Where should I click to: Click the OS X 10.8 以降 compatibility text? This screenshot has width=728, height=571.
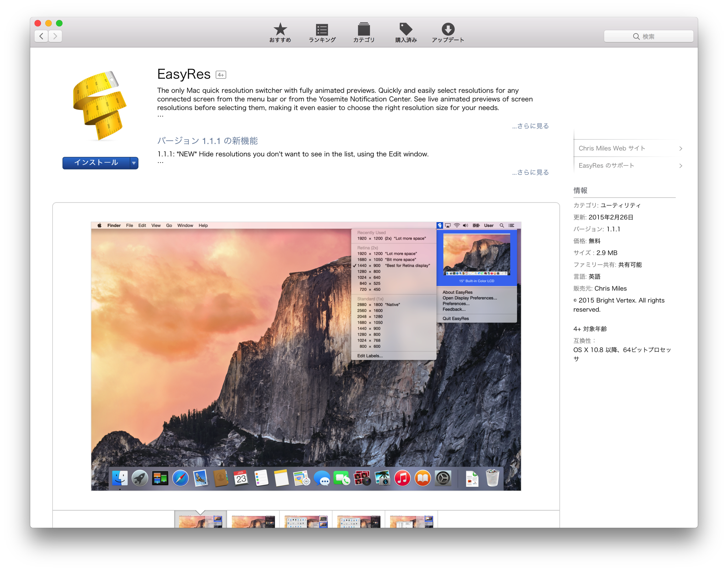click(x=622, y=354)
